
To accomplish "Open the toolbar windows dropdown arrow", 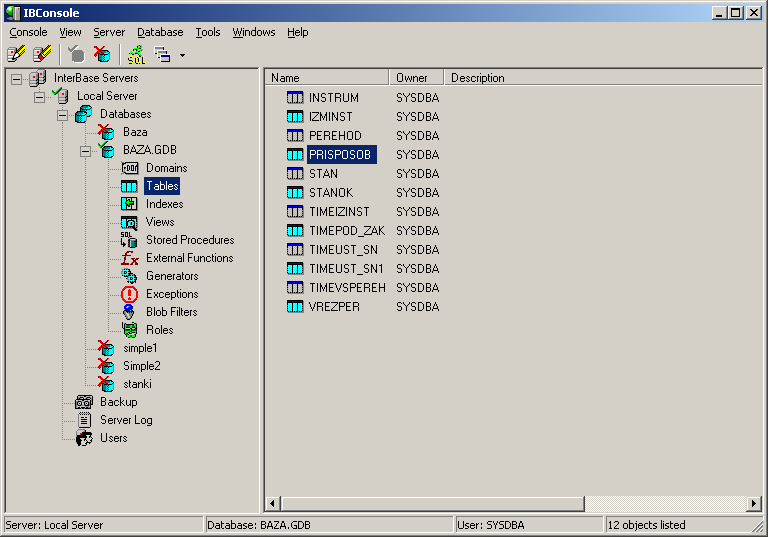I will (x=182, y=55).
